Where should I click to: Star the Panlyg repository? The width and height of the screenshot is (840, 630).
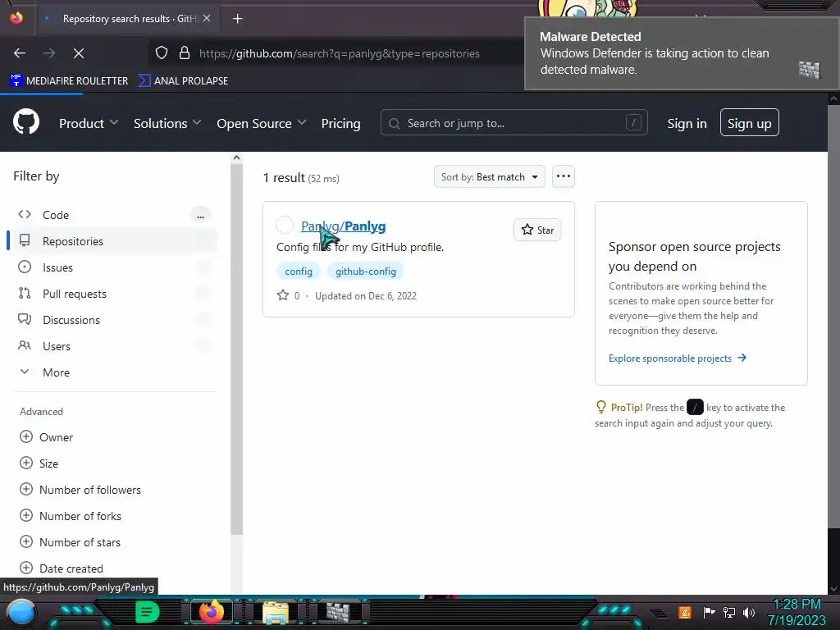pos(537,230)
